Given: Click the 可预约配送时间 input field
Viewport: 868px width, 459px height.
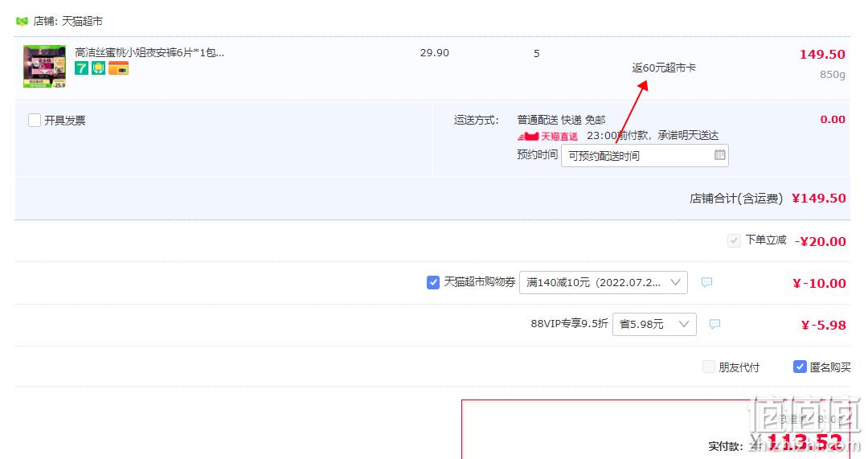Looking at the screenshot, I should [x=645, y=156].
